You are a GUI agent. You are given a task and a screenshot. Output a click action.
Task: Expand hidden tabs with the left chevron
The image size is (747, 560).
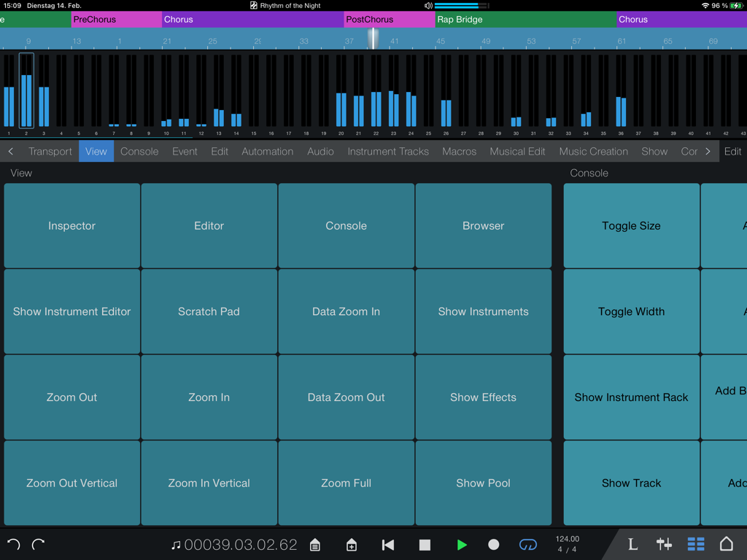(x=10, y=151)
